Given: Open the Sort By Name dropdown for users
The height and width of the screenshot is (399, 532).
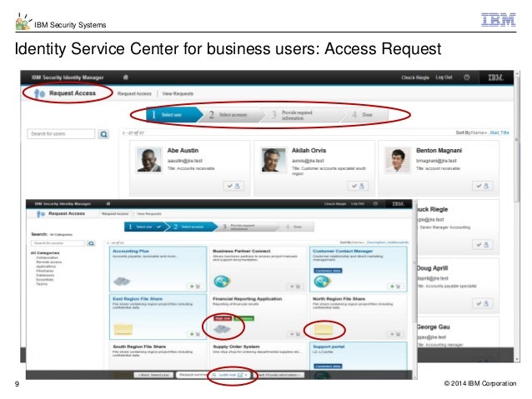Looking at the screenshot, I should coord(471,132).
